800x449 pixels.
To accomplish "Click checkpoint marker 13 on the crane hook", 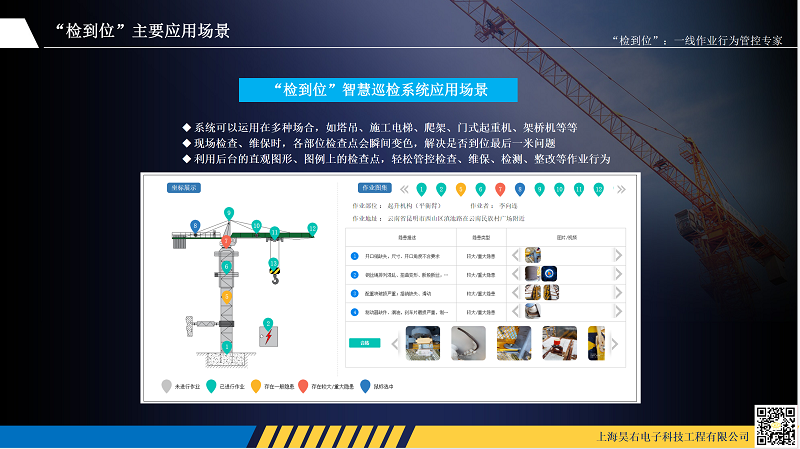I will (273, 264).
